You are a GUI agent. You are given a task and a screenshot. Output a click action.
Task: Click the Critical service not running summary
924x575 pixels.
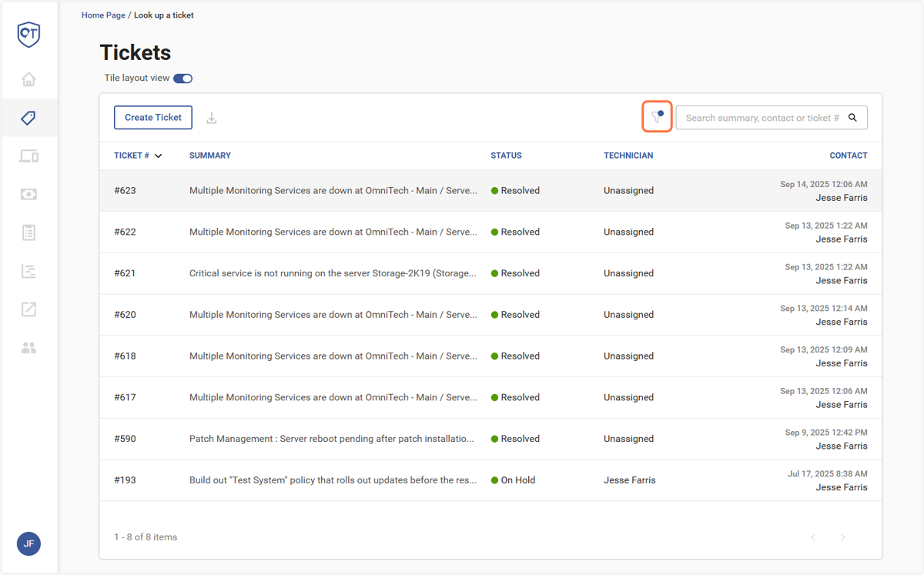click(333, 273)
